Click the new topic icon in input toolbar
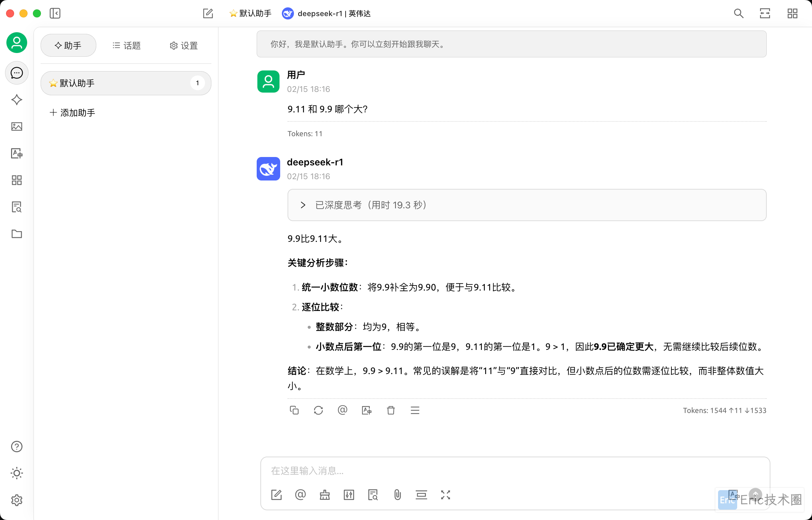The width and height of the screenshot is (812, 520). coord(276,495)
